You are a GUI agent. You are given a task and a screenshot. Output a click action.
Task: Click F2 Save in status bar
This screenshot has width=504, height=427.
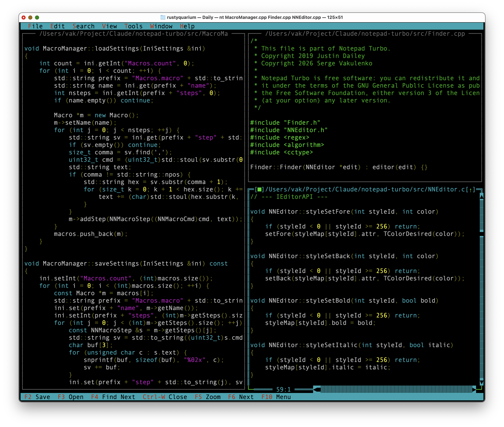click(x=37, y=397)
